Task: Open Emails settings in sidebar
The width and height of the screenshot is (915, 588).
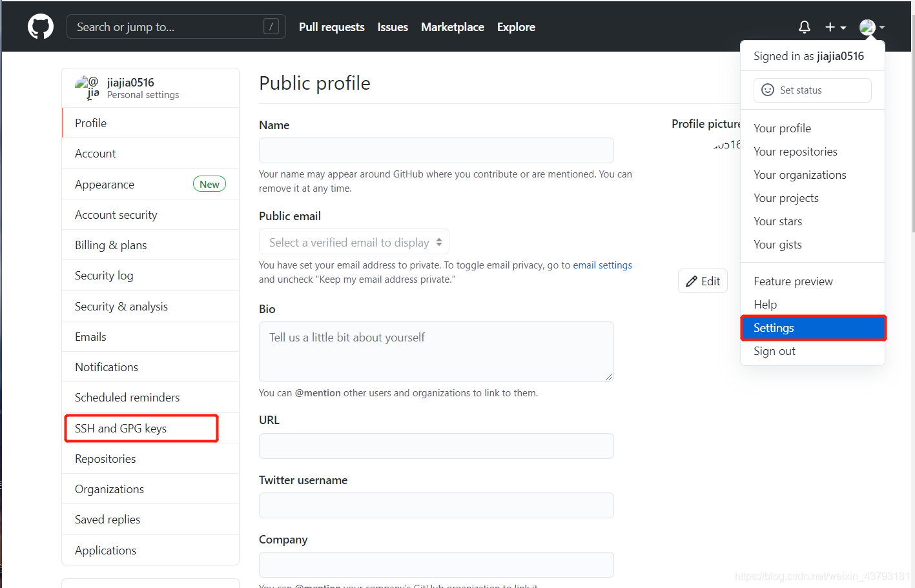Action: pyautogui.click(x=150, y=336)
